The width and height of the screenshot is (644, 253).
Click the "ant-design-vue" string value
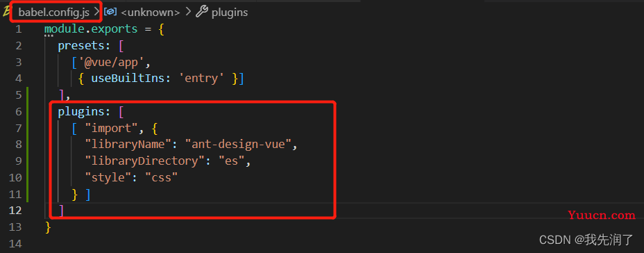click(238, 145)
